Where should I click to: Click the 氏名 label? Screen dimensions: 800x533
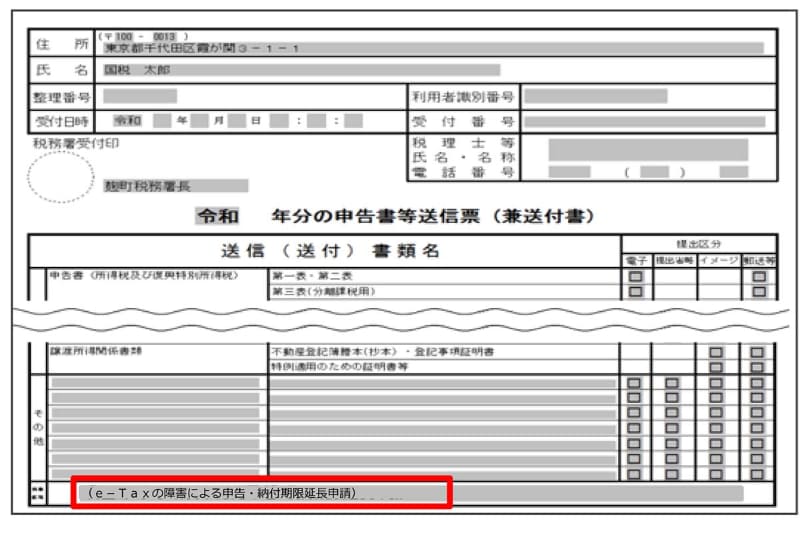(62, 70)
